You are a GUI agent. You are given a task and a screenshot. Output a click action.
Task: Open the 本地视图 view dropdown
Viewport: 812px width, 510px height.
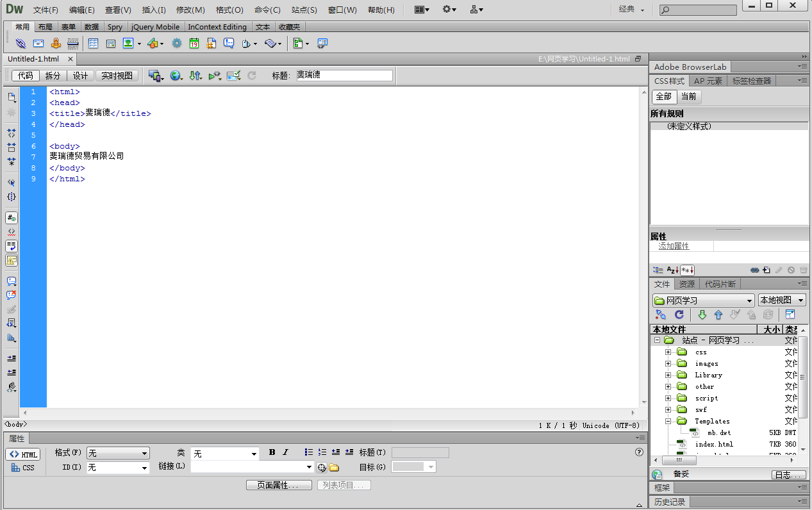click(781, 300)
